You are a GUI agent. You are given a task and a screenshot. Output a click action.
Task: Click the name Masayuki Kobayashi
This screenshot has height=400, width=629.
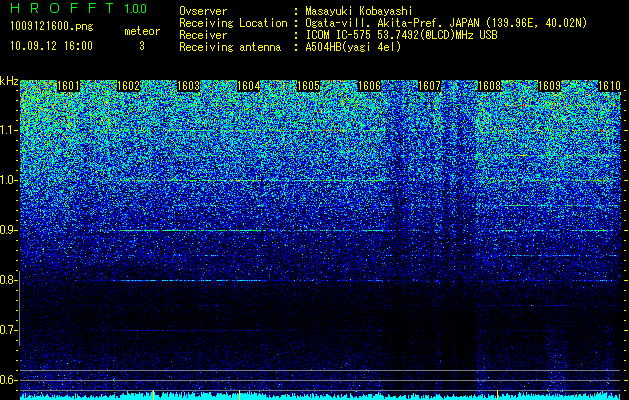pyautogui.click(x=359, y=11)
